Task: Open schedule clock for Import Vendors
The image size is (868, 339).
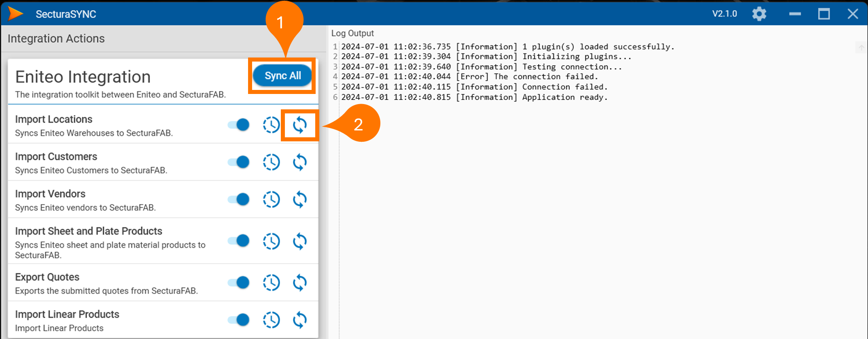Action: pyautogui.click(x=271, y=199)
